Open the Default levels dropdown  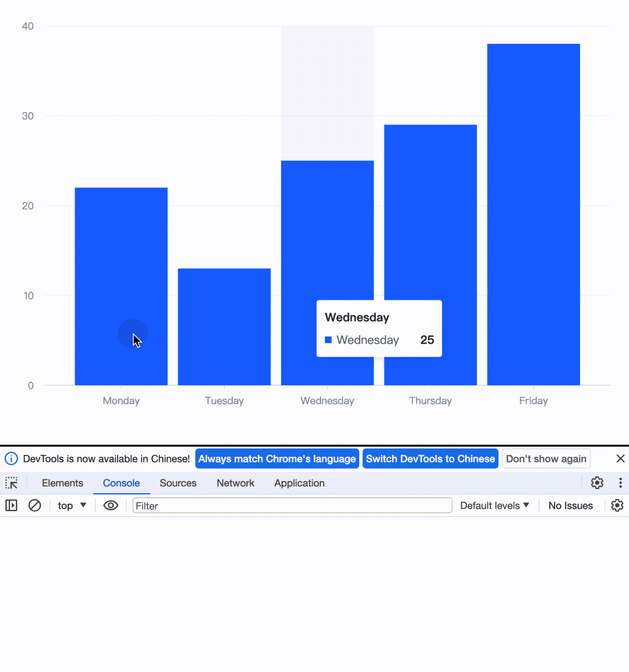pyautogui.click(x=494, y=505)
